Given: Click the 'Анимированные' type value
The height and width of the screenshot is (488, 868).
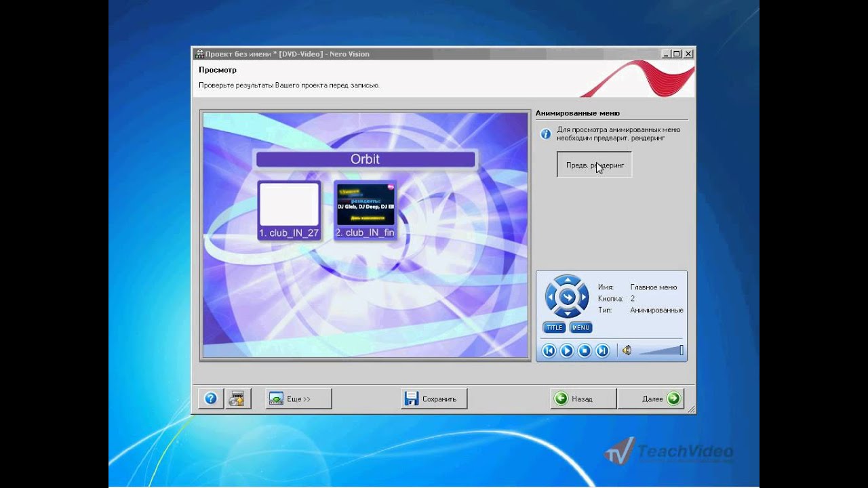Looking at the screenshot, I should (x=656, y=310).
